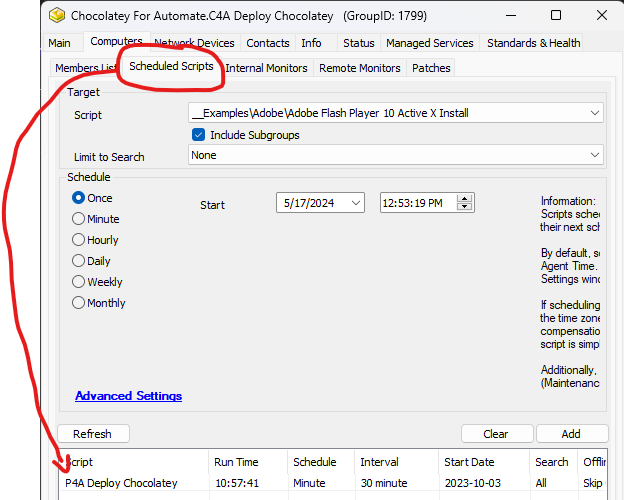This screenshot has width=624, height=500.
Task: Sort by the Script column header
Action: point(134,462)
